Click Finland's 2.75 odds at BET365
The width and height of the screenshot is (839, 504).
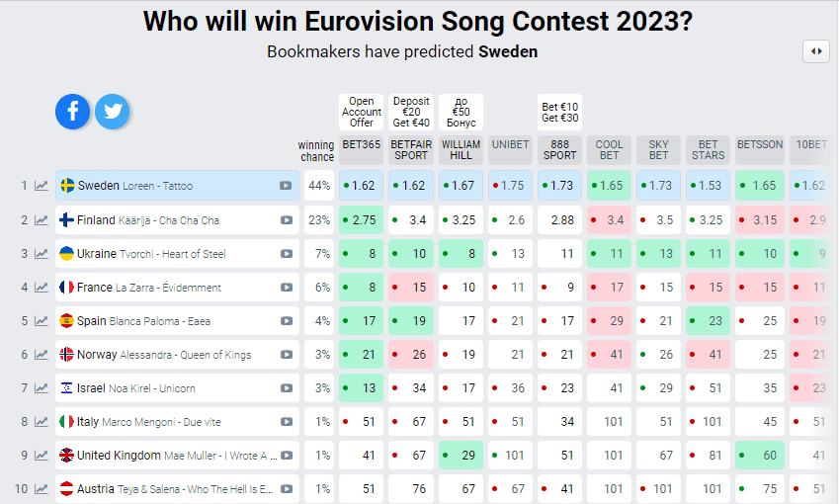coord(361,220)
